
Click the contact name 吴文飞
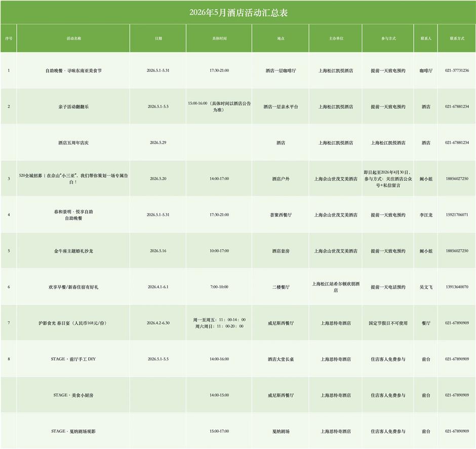tap(426, 287)
